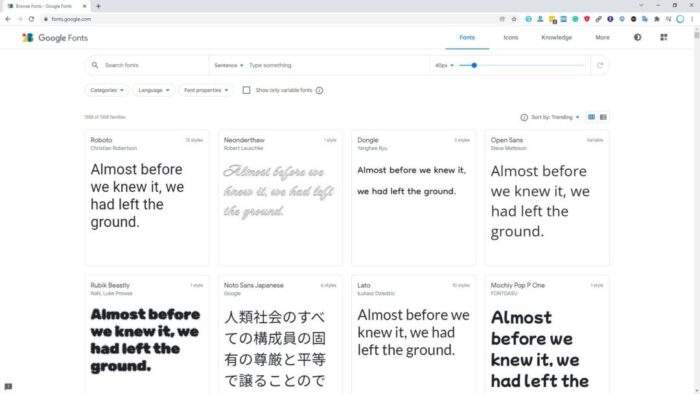Screen dimensions: 700x394
Task: Click the variable fonts info icon
Action: tap(319, 90)
